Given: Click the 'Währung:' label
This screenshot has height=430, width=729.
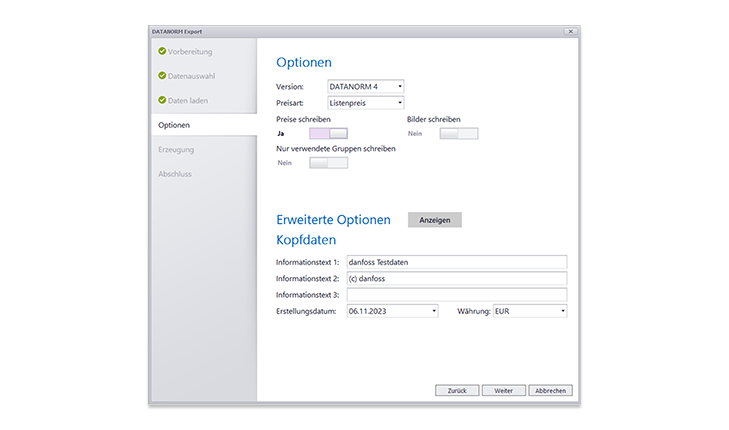Looking at the screenshot, I should (x=474, y=311).
